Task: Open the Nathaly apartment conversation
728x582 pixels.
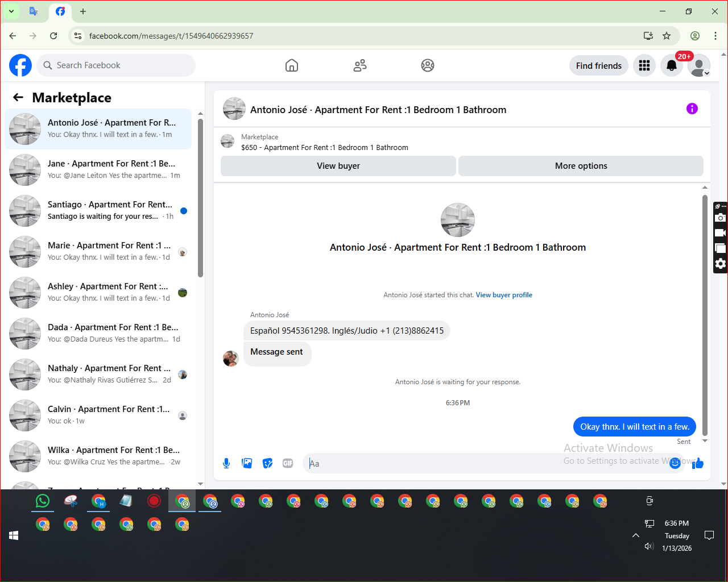Action: pyautogui.click(x=98, y=375)
